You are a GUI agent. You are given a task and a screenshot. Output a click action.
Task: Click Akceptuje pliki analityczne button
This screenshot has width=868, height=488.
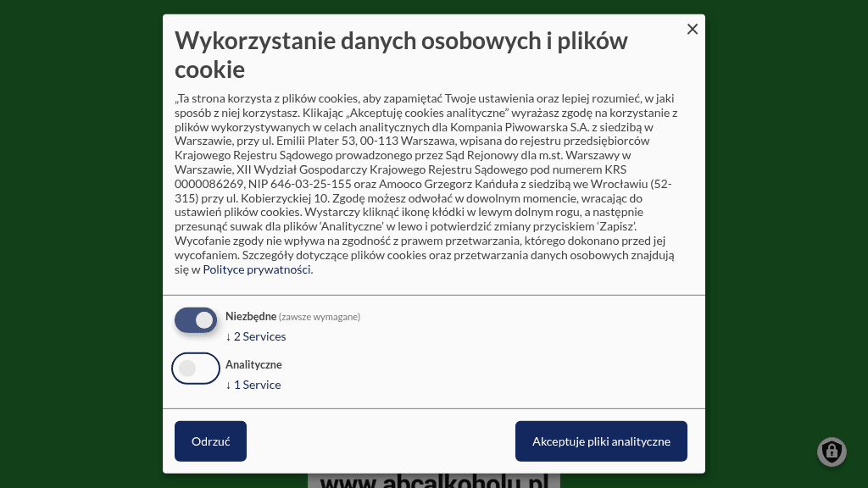pyautogui.click(x=601, y=441)
